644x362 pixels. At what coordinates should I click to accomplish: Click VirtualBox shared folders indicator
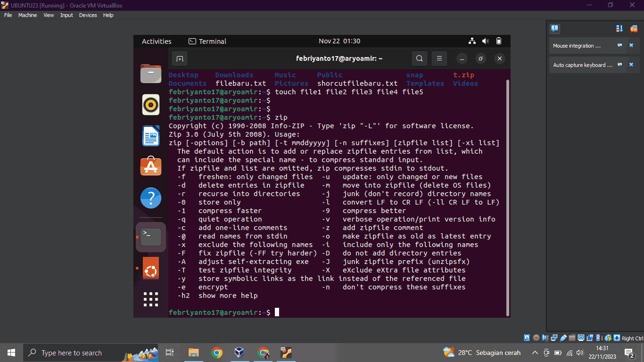(572, 338)
